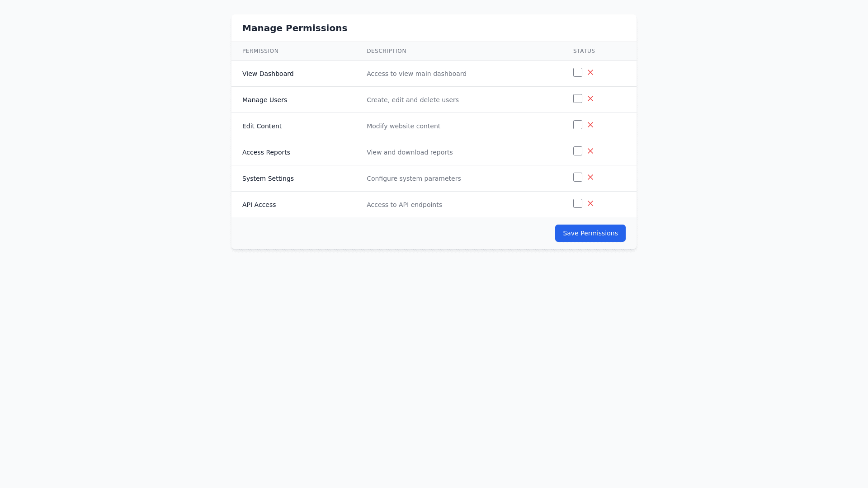Check the API Access checkbox

coord(578,203)
